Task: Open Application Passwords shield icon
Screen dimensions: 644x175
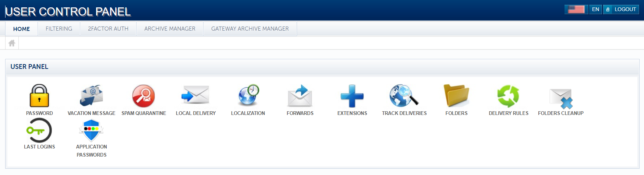Action: 91,130
